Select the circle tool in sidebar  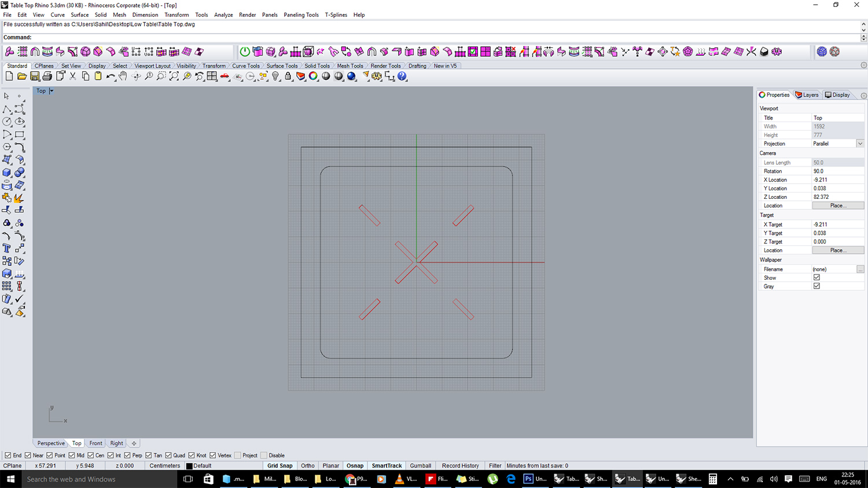pyautogui.click(x=7, y=121)
